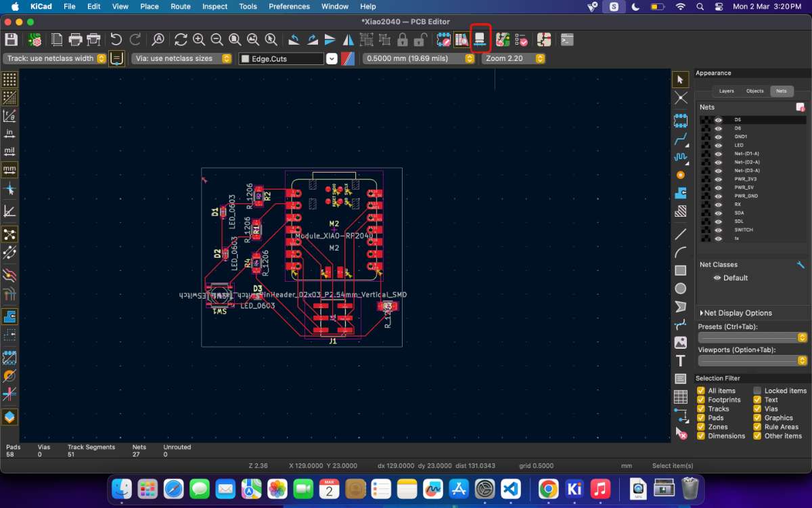Save the board with the floppy icon
The width and height of the screenshot is (812, 508).
pos(11,40)
